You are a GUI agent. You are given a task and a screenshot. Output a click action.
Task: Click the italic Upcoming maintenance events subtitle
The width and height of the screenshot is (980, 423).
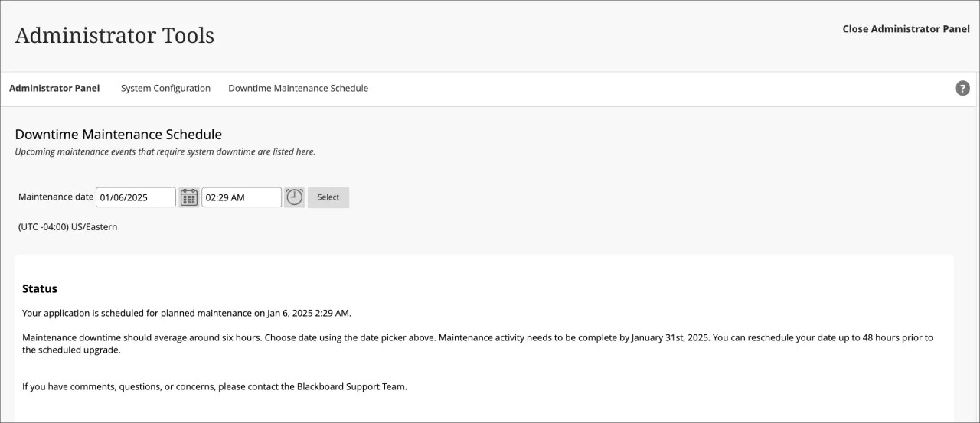point(165,152)
